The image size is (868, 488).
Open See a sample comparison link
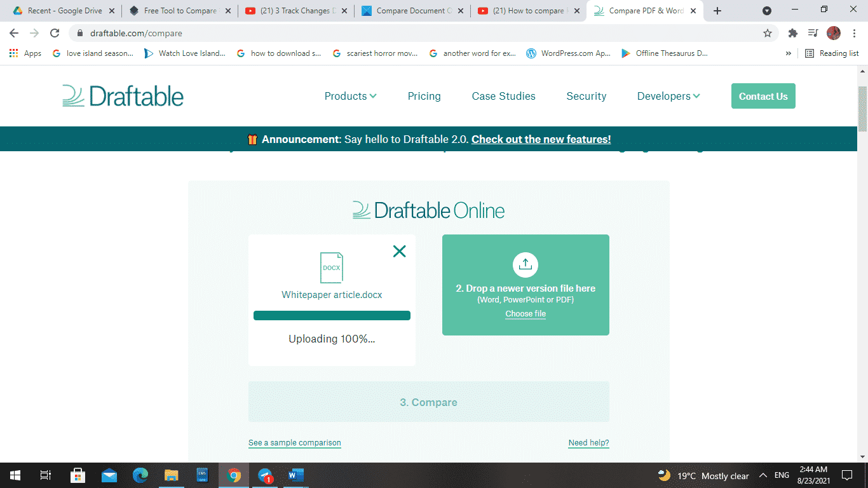[295, 443]
